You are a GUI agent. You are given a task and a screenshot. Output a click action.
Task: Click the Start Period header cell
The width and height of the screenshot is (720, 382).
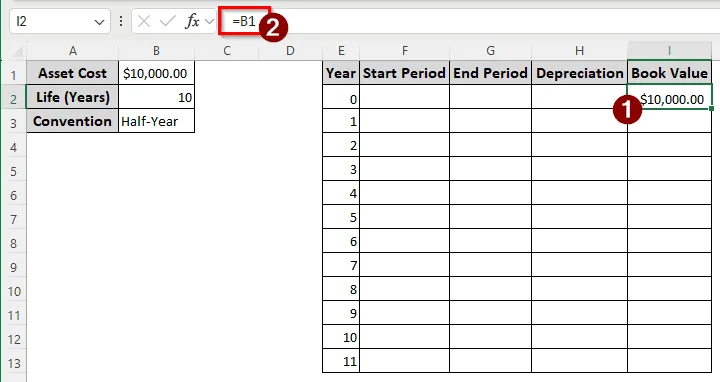pyautogui.click(x=405, y=73)
